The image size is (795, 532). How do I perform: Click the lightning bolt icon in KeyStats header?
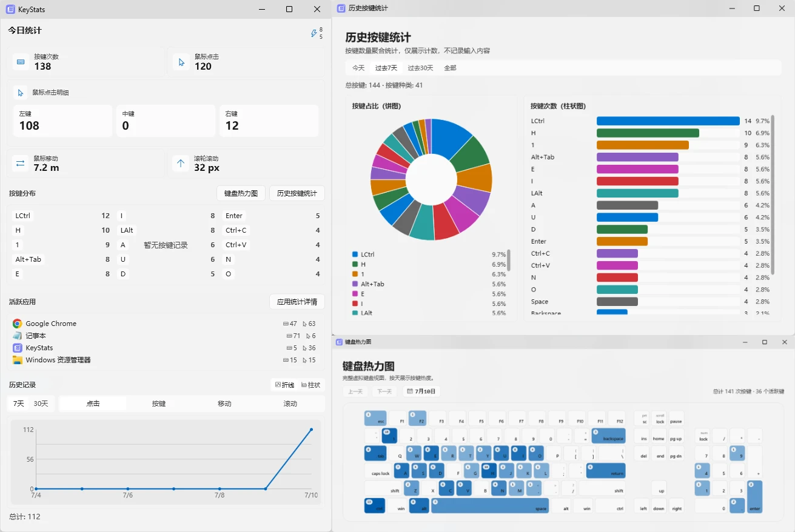(x=314, y=33)
